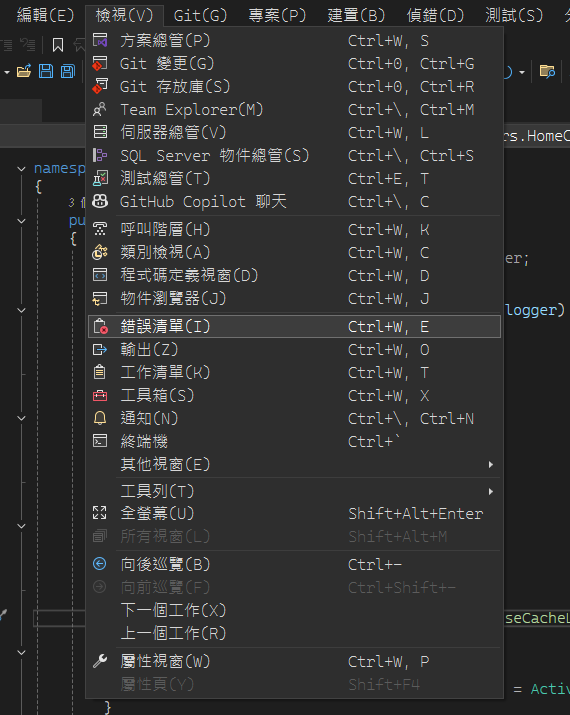Click the save-all icon in toolbar
Image resolution: width=570 pixels, height=715 pixels.
(68, 71)
